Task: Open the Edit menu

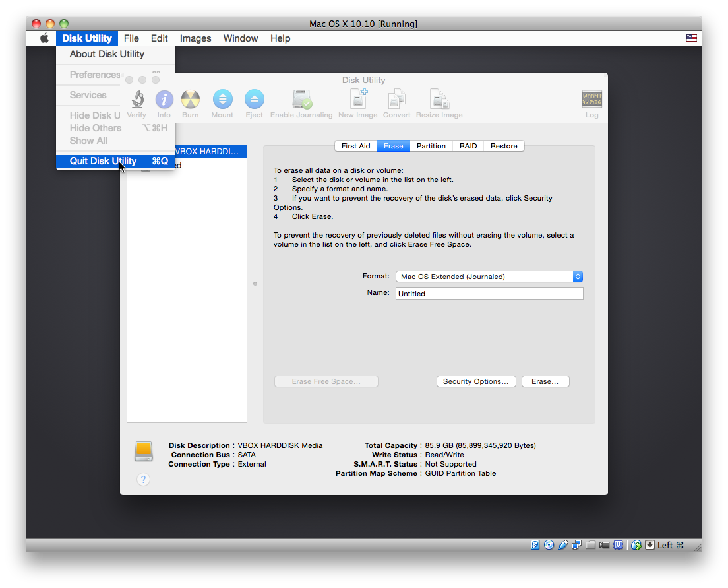Action: pyautogui.click(x=160, y=38)
